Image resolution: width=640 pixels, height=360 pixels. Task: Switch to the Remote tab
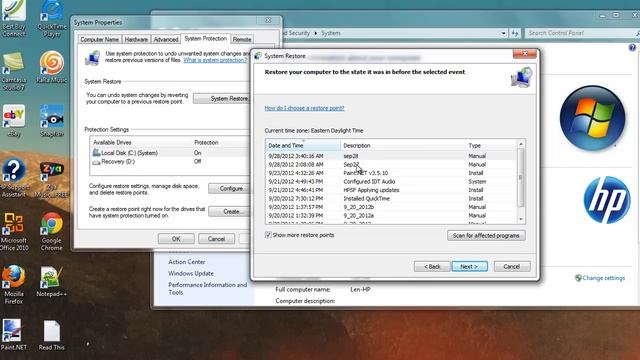(x=242, y=39)
